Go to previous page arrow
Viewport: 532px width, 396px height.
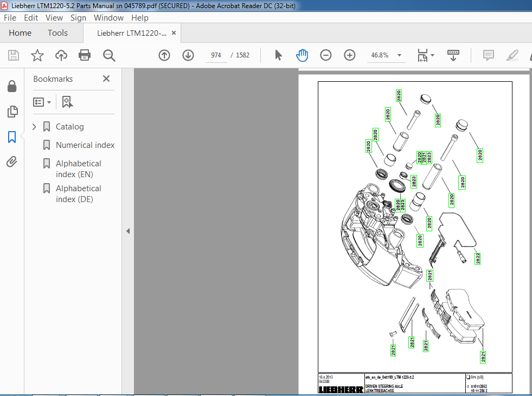pyautogui.click(x=164, y=55)
